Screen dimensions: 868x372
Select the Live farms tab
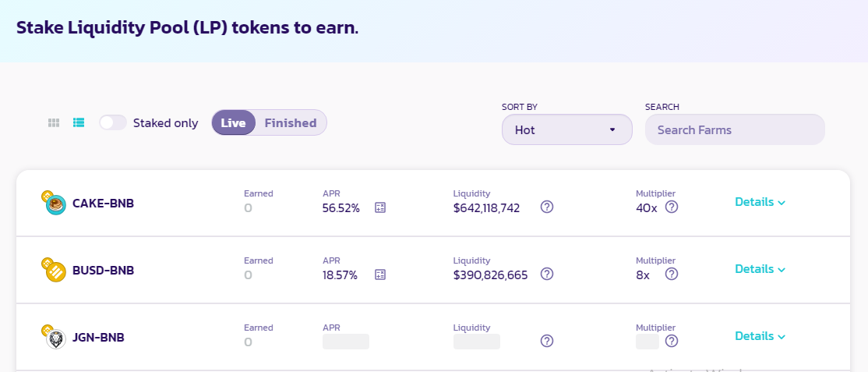pyautogui.click(x=234, y=122)
